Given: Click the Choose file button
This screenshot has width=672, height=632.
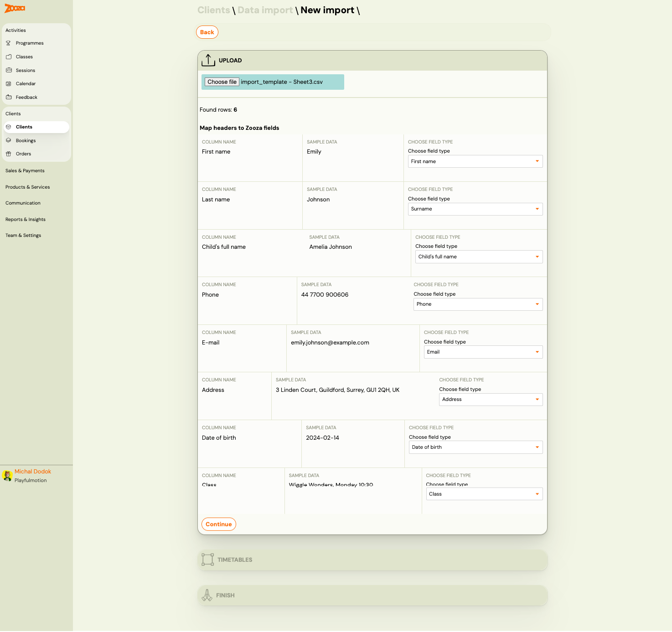Looking at the screenshot, I should point(222,82).
